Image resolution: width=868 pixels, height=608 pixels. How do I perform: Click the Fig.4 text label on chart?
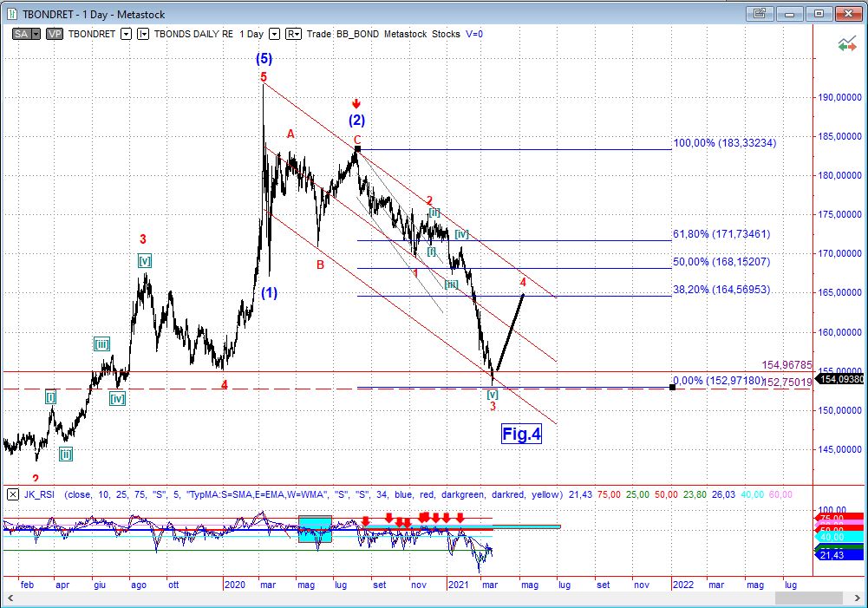pos(520,434)
